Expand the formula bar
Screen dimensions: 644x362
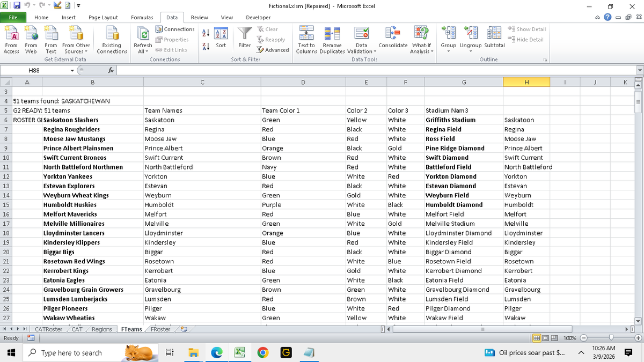tap(639, 70)
